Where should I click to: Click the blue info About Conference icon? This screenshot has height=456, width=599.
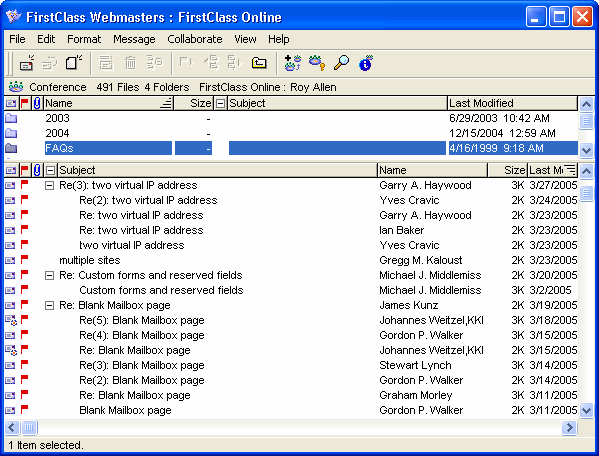coord(366,63)
